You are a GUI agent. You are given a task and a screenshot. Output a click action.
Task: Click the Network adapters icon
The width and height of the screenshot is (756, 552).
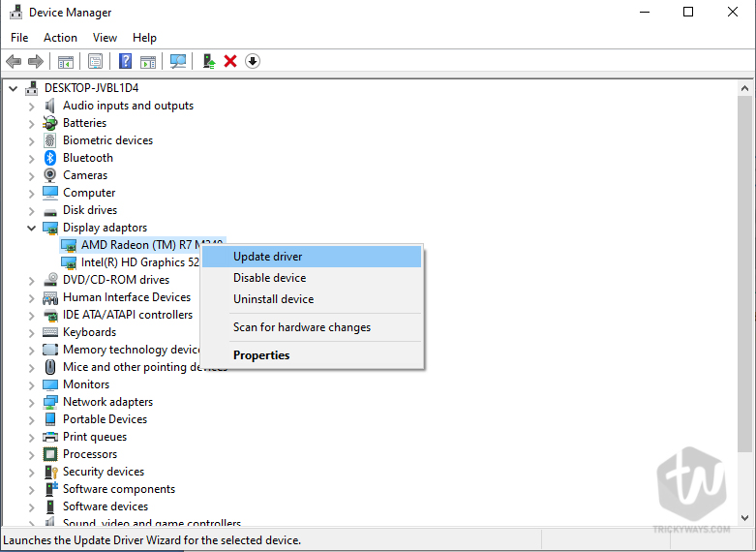pos(50,402)
